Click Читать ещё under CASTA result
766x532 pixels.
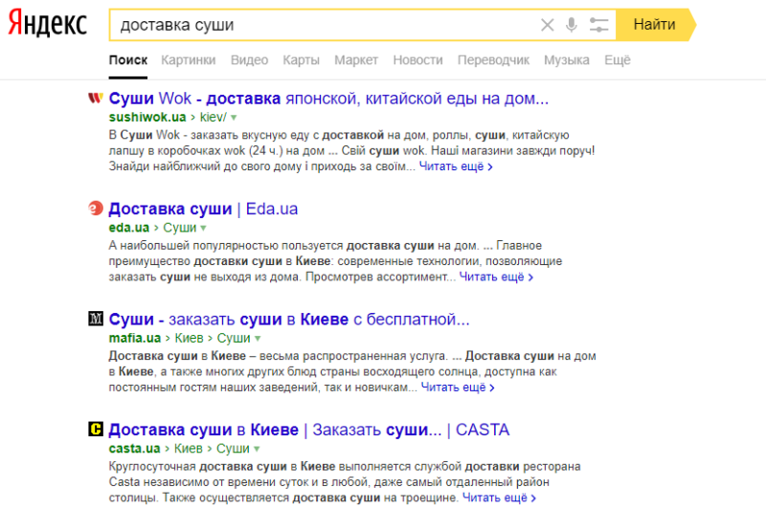point(499,498)
